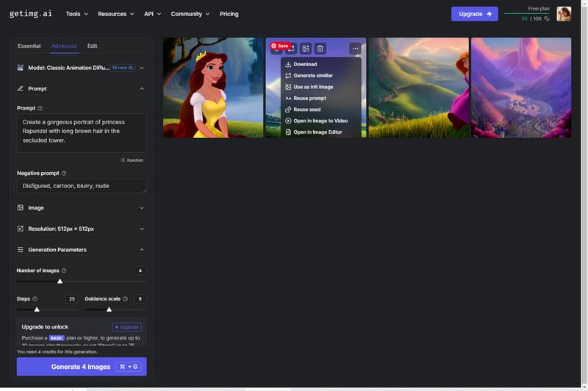Screen dimensions: 588x391
Task: Click the Steps slider handle
Action: click(37, 309)
